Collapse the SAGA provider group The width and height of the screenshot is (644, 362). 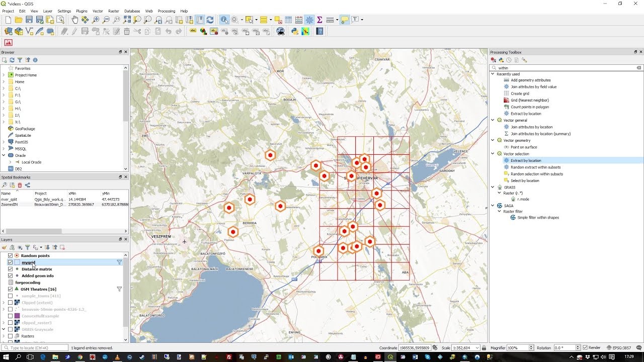click(493, 206)
